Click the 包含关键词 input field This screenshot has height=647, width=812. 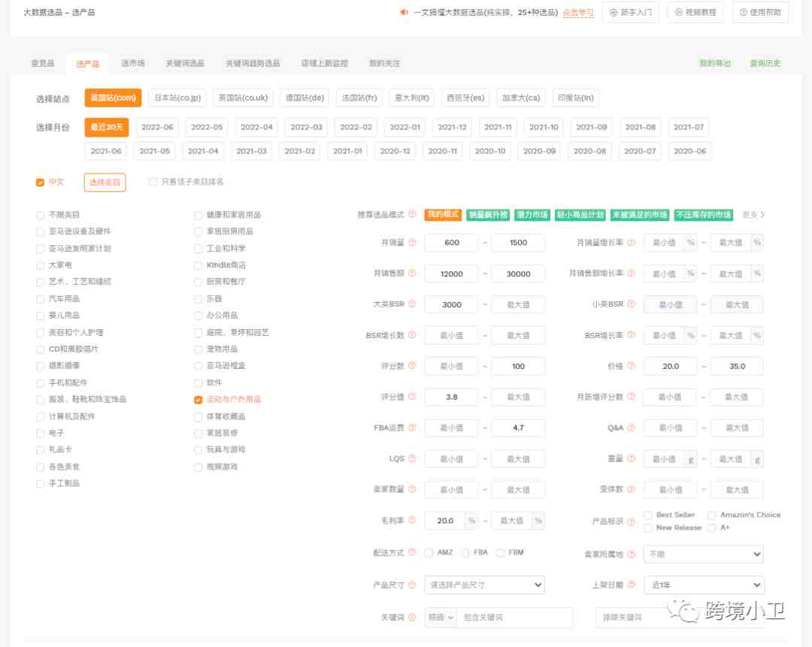click(x=515, y=617)
